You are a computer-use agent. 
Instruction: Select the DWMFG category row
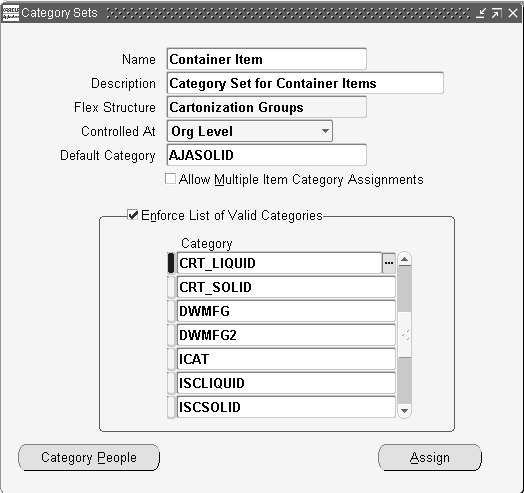286,311
